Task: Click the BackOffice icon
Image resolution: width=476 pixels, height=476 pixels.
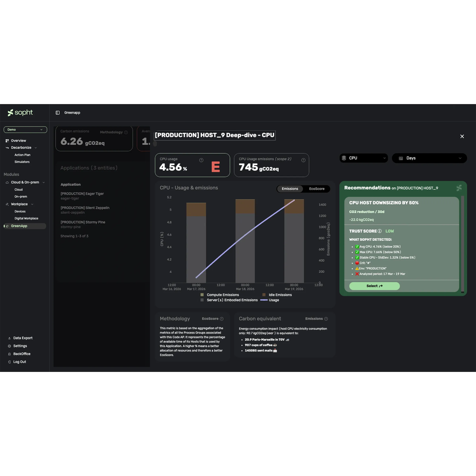Action: click(9, 354)
